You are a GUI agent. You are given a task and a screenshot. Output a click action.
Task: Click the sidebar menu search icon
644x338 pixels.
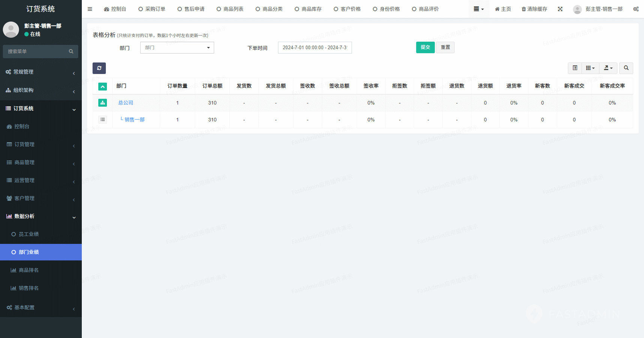(x=71, y=51)
